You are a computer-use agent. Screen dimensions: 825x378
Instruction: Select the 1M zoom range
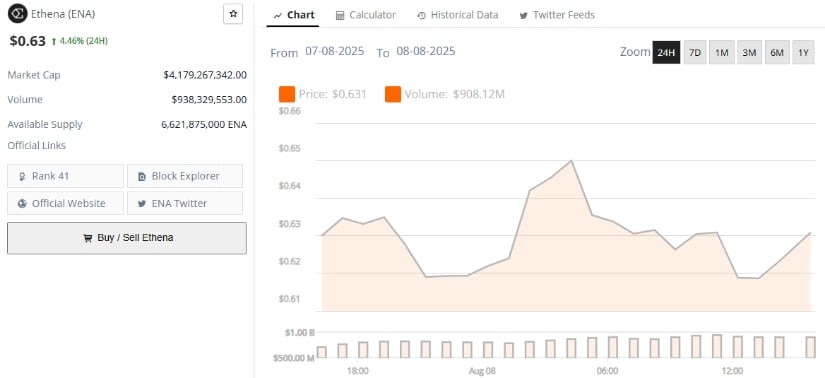click(722, 53)
